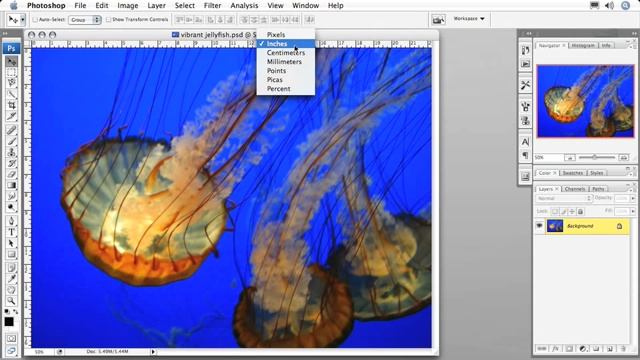640x360 pixels.
Task: Click Create new layer button
Action: coord(609,349)
